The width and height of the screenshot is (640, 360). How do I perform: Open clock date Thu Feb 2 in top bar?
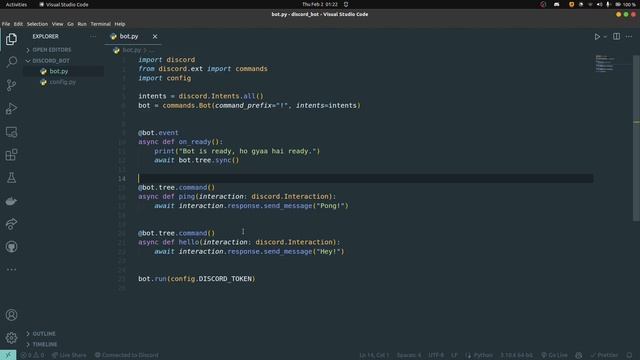[320, 4]
